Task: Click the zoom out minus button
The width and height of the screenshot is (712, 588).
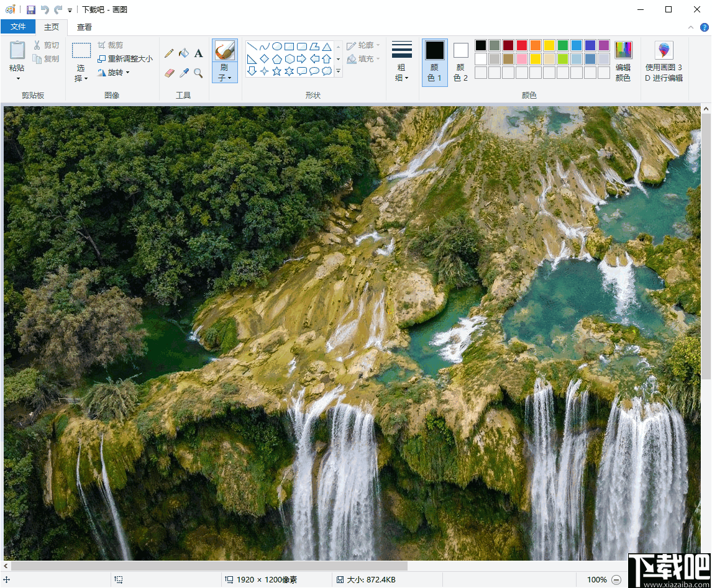Action: pyautogui.click(x=616, y=580)
